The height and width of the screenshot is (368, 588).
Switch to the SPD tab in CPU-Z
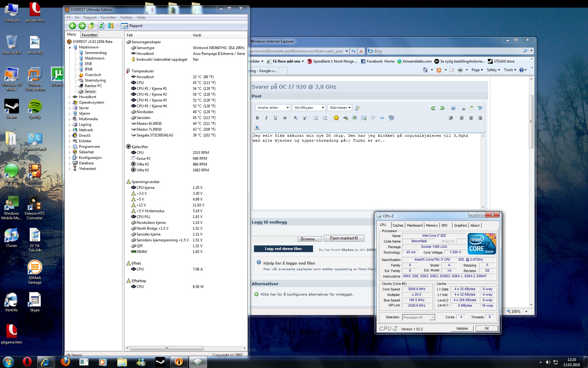444,225
